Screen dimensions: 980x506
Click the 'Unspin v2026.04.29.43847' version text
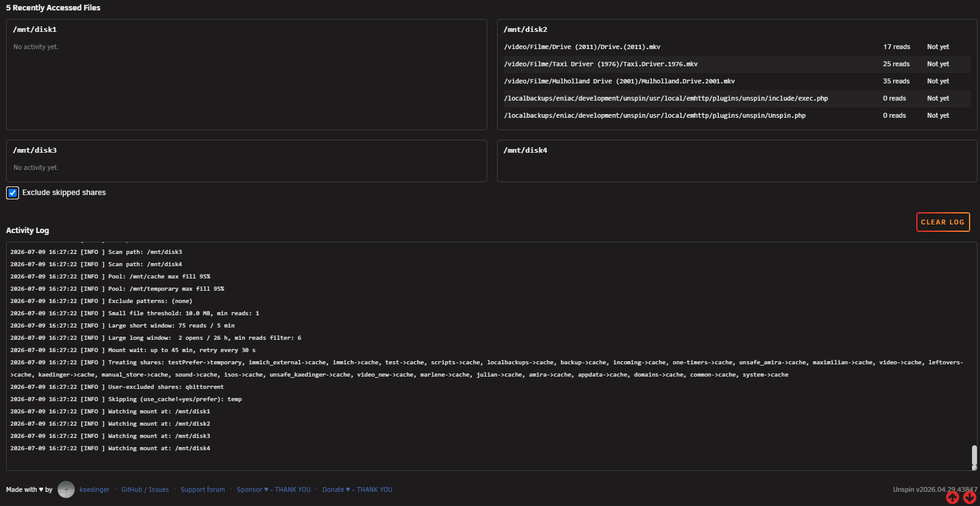point(935,489)
